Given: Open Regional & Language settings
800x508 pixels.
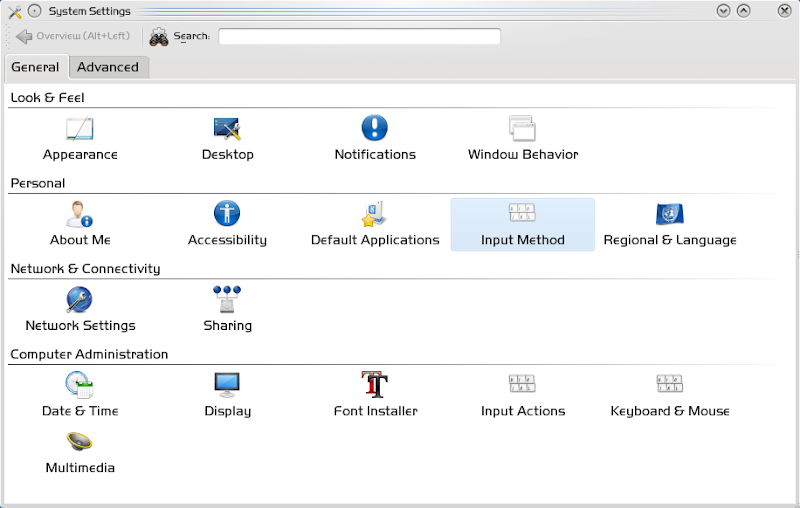Looking at the screenshot, I should pos(669,215).
